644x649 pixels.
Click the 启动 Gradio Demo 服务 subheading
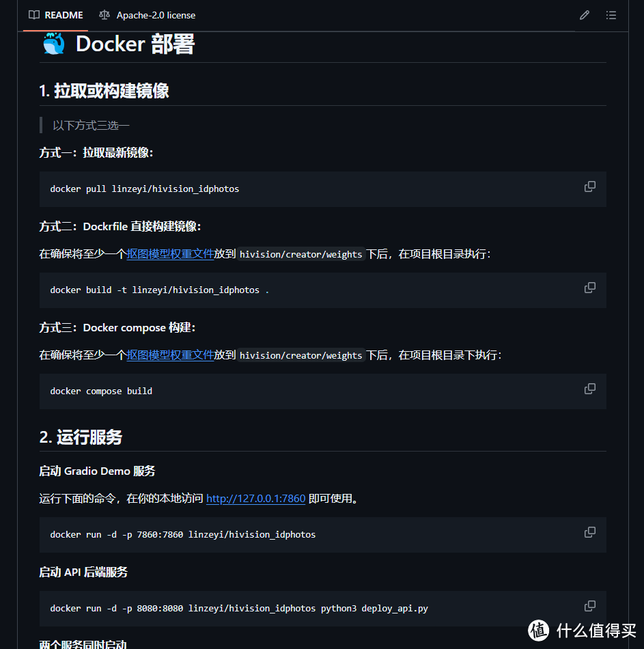click(96, 471)
